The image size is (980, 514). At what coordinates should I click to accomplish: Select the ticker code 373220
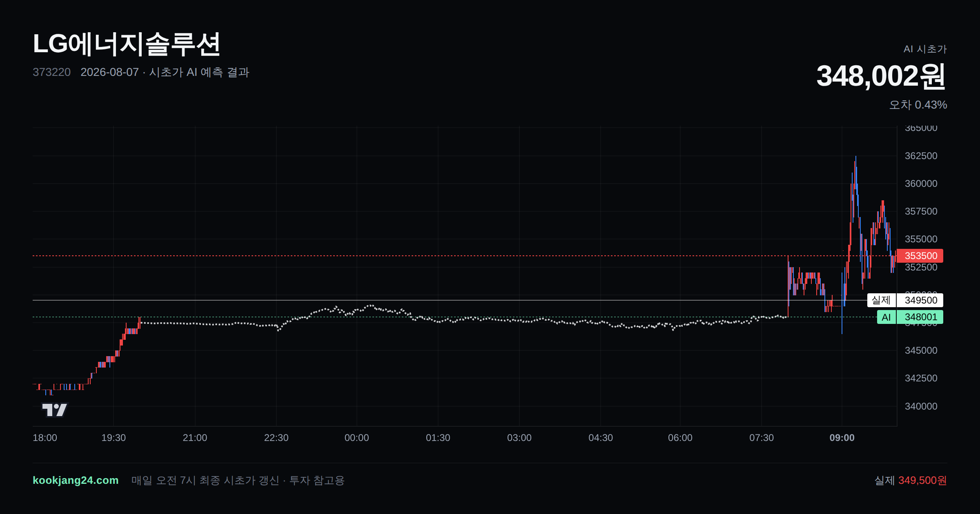(x=51, y=72)
